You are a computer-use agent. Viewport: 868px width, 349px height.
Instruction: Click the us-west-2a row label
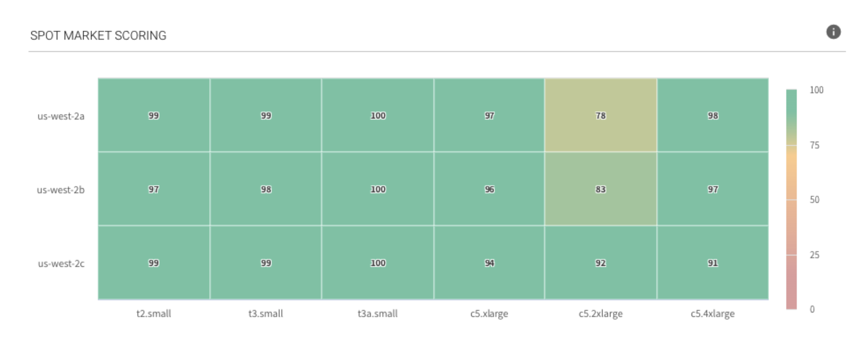(x=61, y=116)
